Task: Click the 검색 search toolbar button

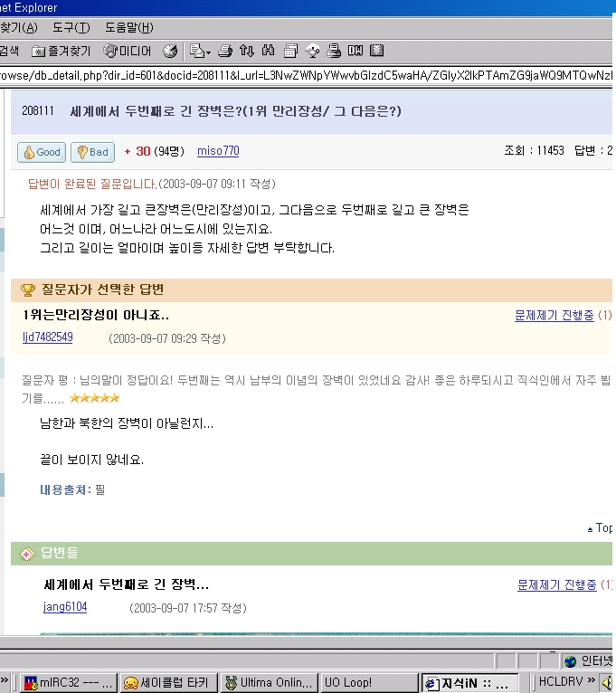Action: click(x=9, y=51)
